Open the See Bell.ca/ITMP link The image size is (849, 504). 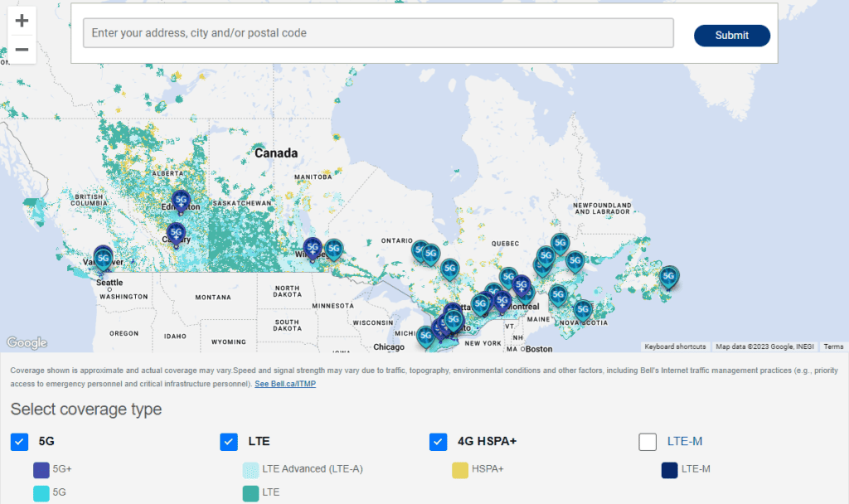pyautogui.click(x=285, y=384)
